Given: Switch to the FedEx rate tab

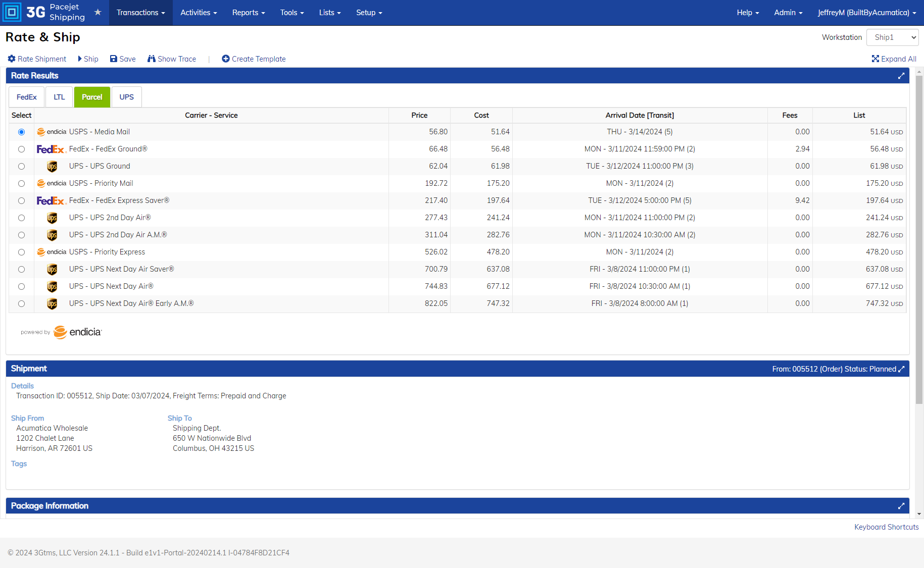Looking at the screenshot, I should pos(27,97).
